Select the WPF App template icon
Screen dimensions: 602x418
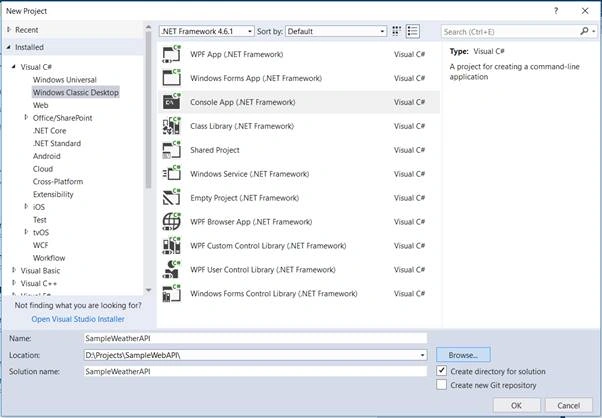[x=171, y=54]
